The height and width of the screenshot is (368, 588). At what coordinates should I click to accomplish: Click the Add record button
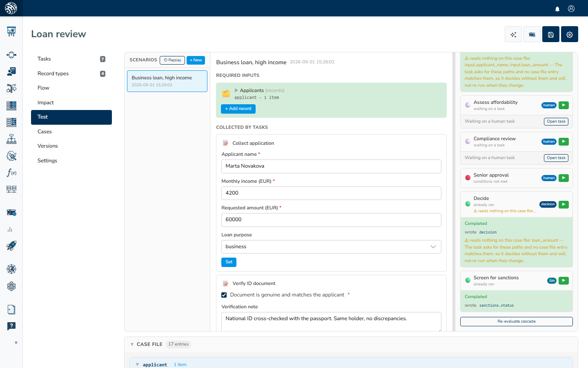click(238, 109)
